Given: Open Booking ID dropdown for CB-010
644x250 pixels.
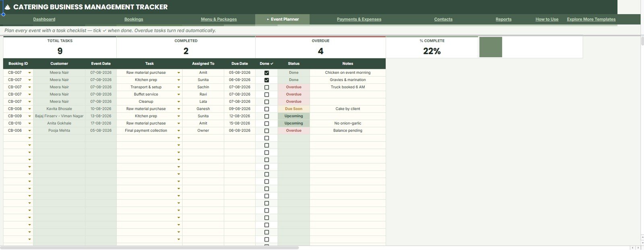Looking at the screenshot, I should click(29, 123).
